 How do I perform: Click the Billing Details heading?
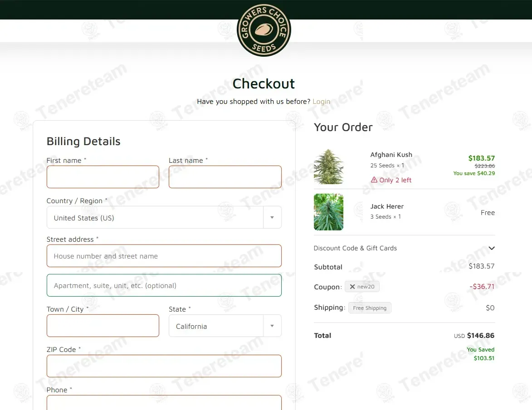pyautogui.click(x=83, y=141)
